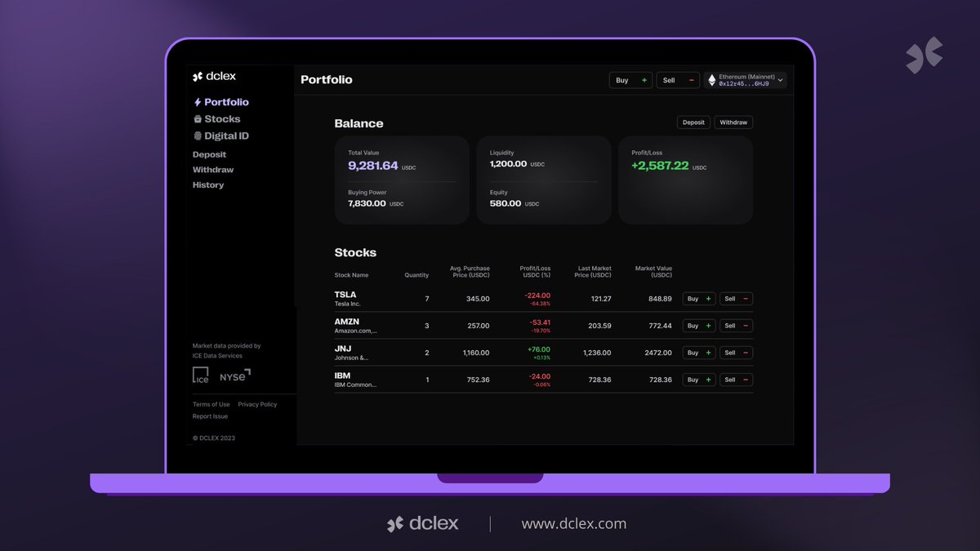This screenshot has width=980, height=551.
Task: Click the Total Value 9,281.64 figure
Action: (373, 166)
